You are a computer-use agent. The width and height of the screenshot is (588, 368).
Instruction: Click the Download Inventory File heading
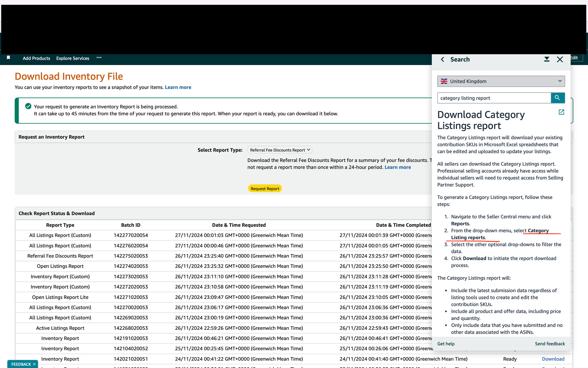coord(69,76)
